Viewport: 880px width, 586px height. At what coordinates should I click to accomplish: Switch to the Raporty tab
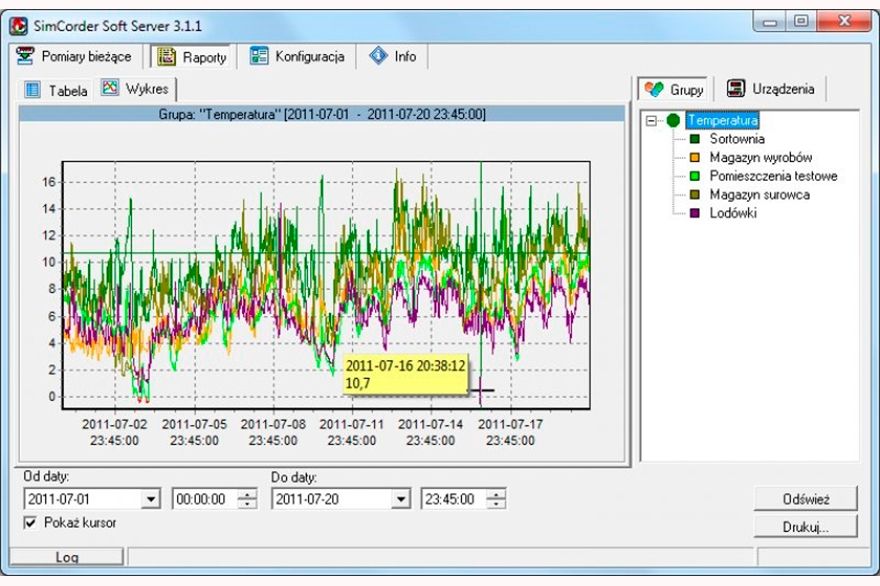pos(192,57)
